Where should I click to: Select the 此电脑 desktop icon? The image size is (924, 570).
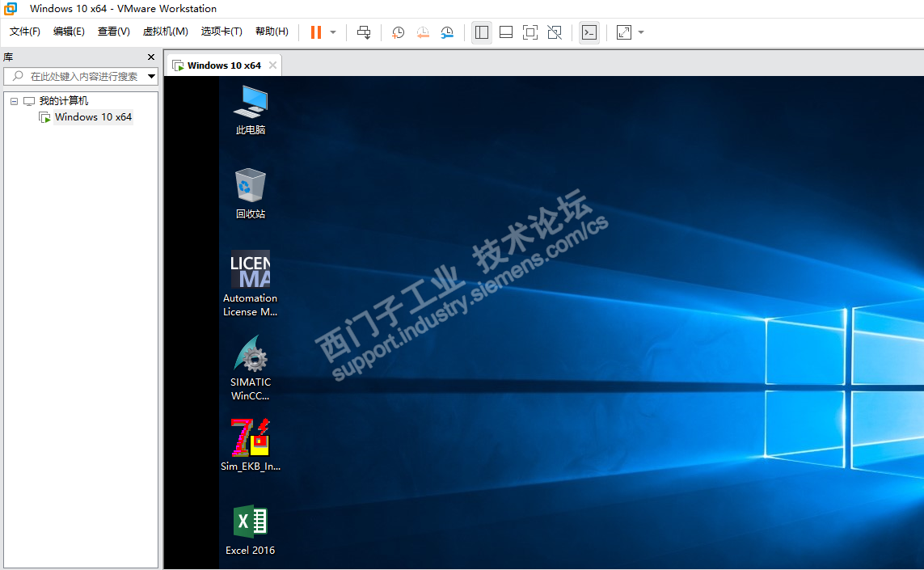click(x=251, y=110)
